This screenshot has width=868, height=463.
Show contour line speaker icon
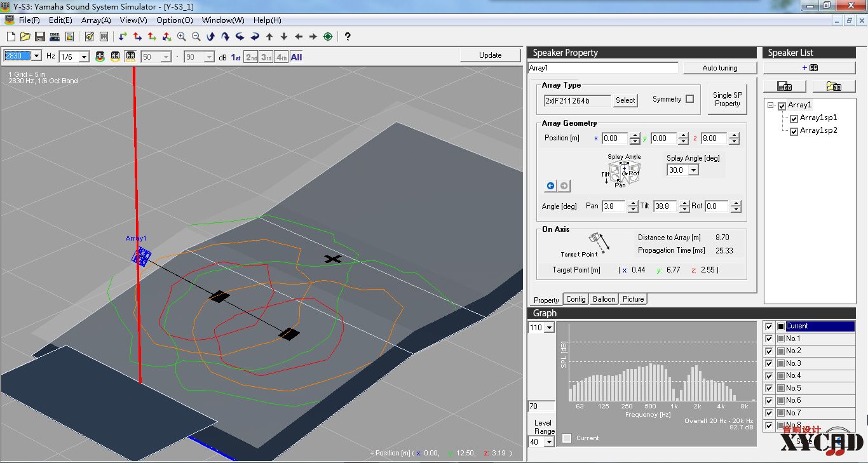coord(115,57)
